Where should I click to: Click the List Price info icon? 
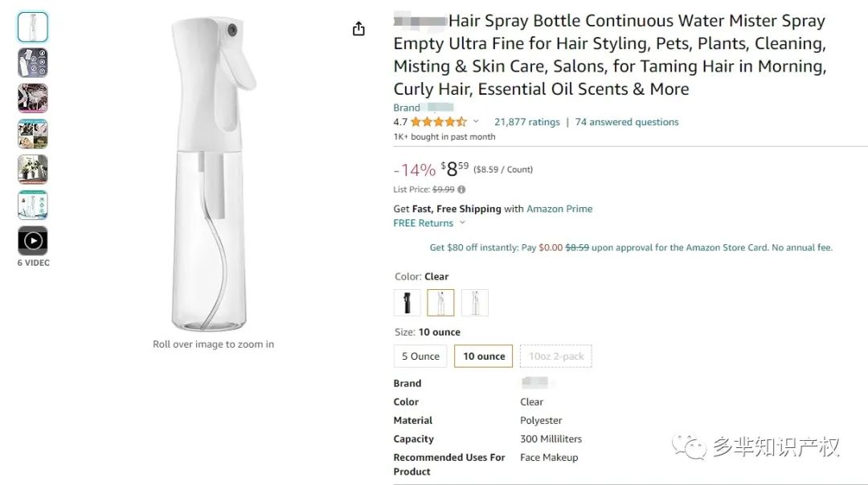click(x=461, y=190)
